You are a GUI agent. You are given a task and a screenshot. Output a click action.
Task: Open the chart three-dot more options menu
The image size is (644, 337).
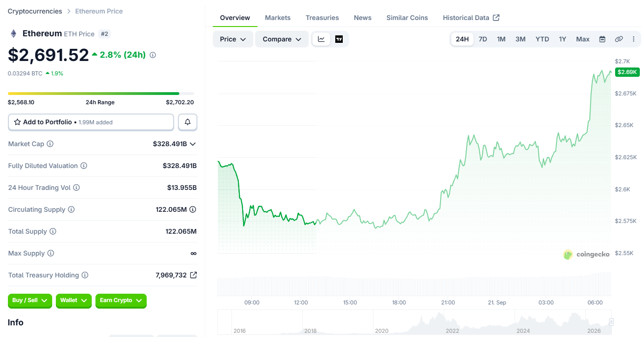pos(634,39)
